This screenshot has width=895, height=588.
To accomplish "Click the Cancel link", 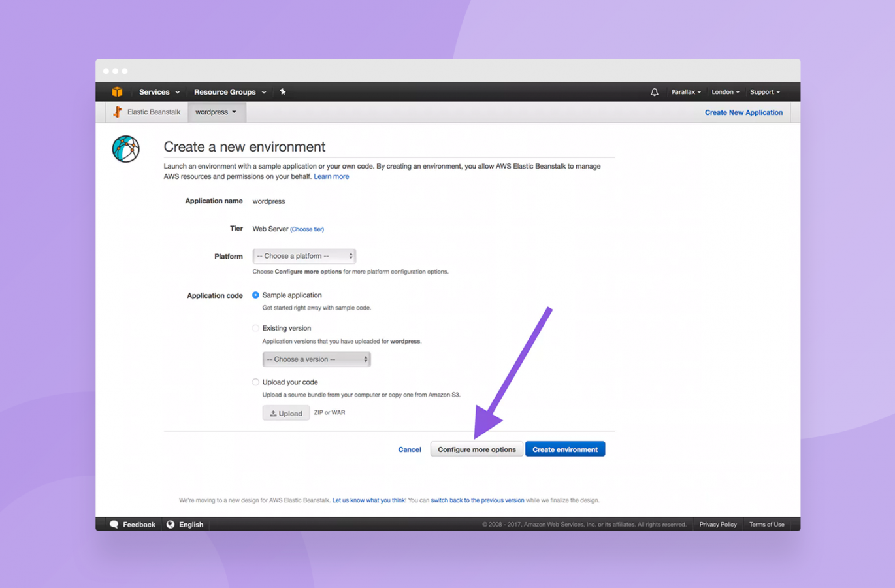I will tap(410, 449).
